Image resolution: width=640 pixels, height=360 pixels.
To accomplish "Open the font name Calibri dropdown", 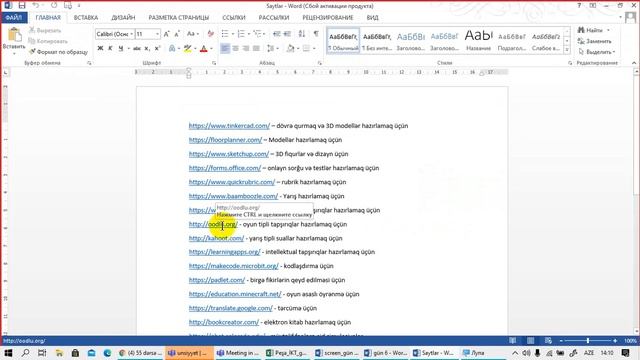I will pyautogui.click(x=132, y=34).
